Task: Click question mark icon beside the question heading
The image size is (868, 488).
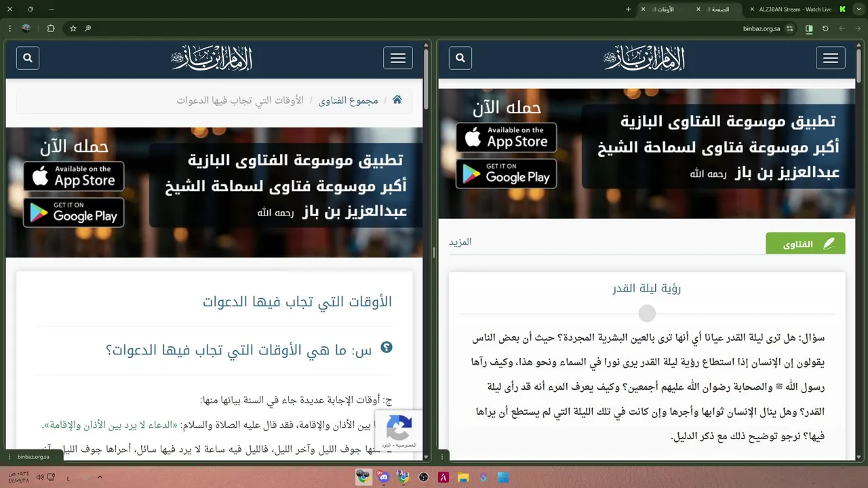Action: (387, 348)
